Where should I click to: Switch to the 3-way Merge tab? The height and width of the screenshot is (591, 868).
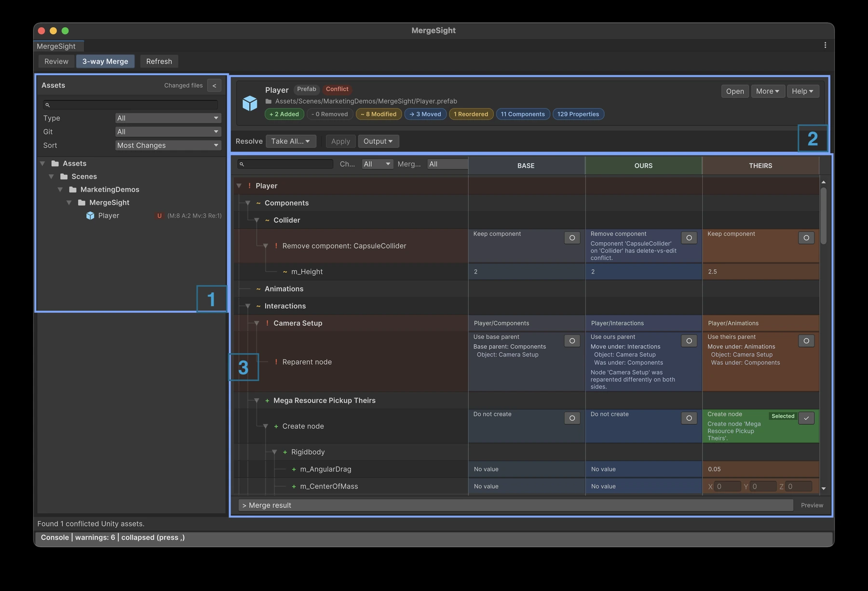click(105, 61)
